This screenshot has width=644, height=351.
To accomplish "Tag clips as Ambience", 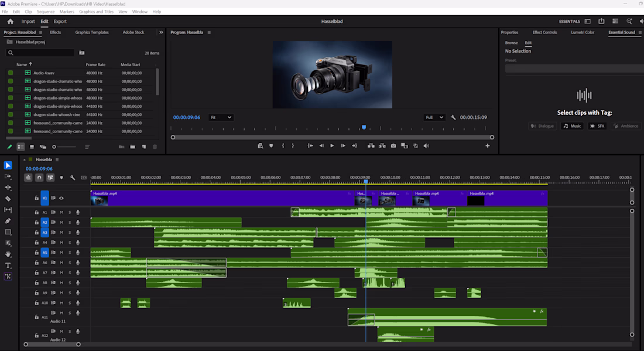I will pyautogui.click(x=626, y=126).
